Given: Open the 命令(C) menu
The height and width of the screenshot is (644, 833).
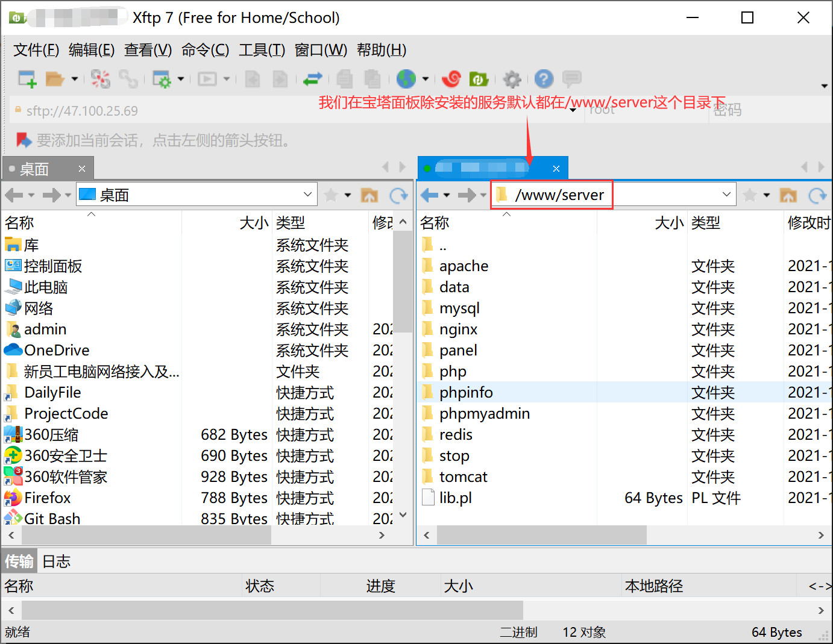Looking at the screenshot, I should pos(205,50).
